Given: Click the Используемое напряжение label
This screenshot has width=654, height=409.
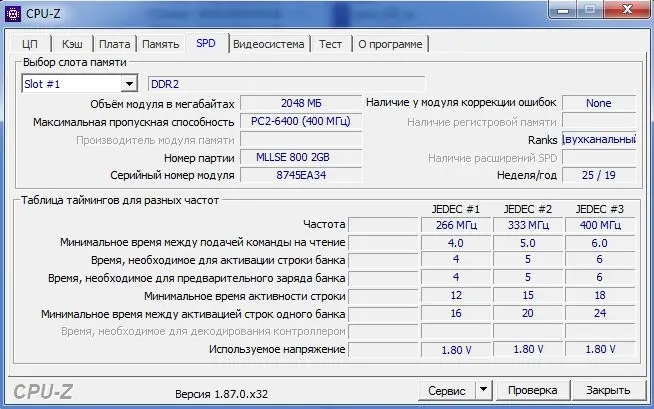Looking at the screenshot, I should click(277, 349).
